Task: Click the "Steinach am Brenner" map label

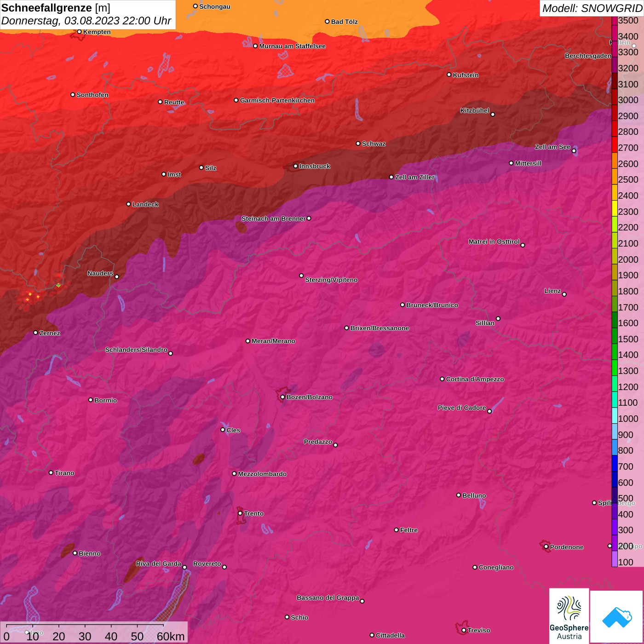Action: click(274, 218)
